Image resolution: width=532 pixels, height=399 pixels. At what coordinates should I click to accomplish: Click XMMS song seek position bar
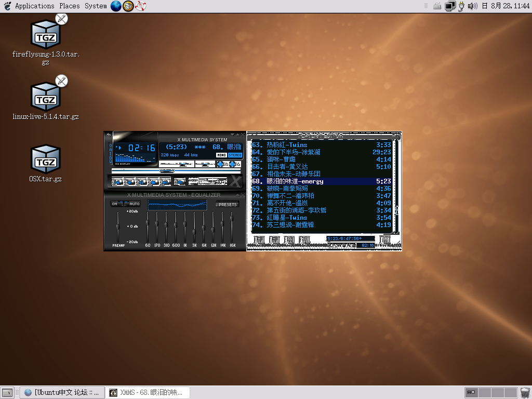pyautogui.click(x=176, y=171)
